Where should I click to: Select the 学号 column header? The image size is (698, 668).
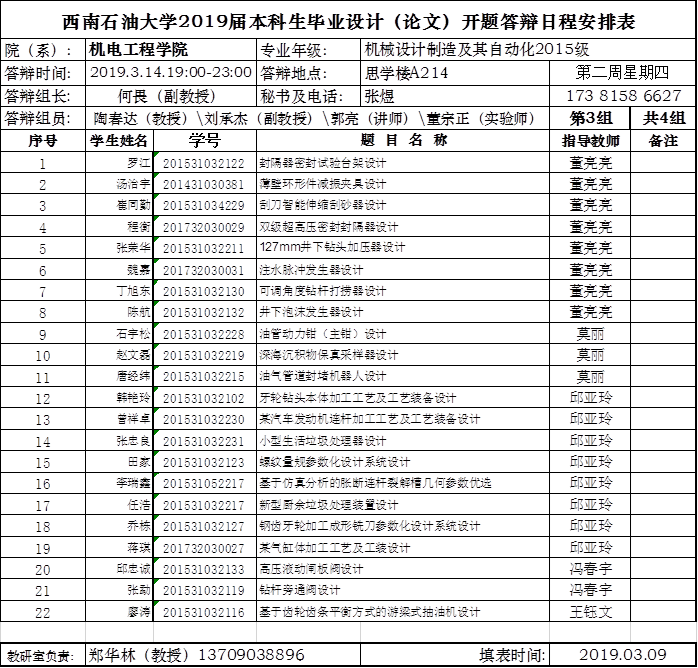pyautogui.click(x=204, y=140)
